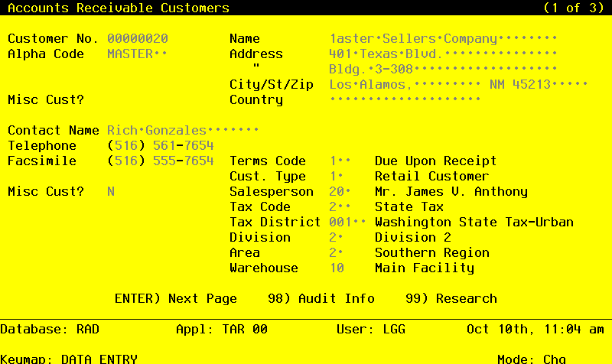Click the Division value field
Viewport: 612px width, 364px height.
click(337, 237)
